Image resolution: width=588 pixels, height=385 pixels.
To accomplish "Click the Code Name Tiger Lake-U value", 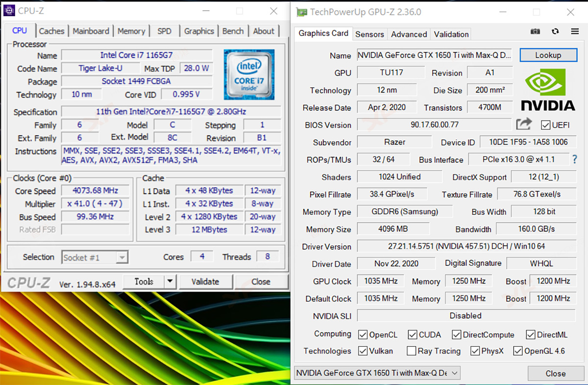I will coord(101,68).
